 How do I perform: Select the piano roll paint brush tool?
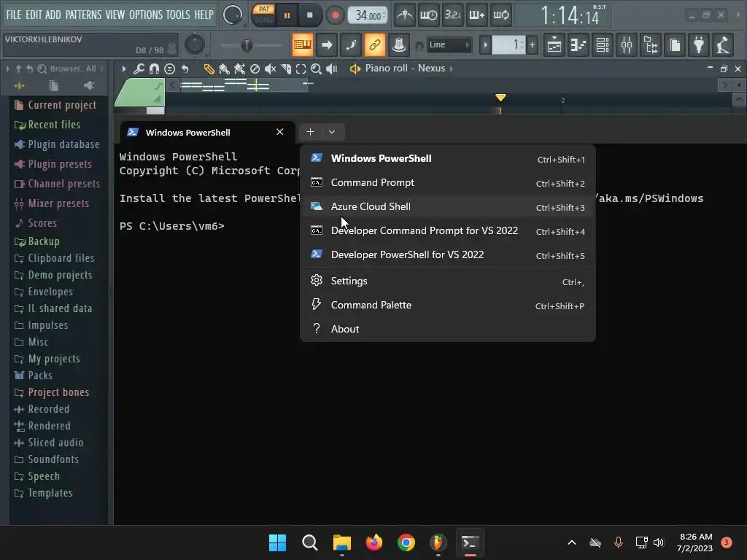224,69
